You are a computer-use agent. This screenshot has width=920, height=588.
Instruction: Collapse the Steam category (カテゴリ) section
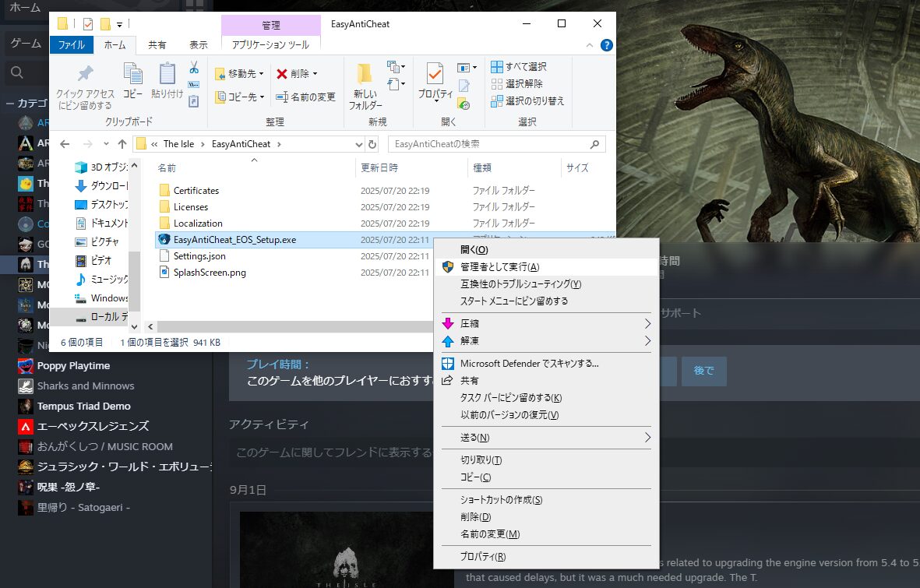coord(10,104)
